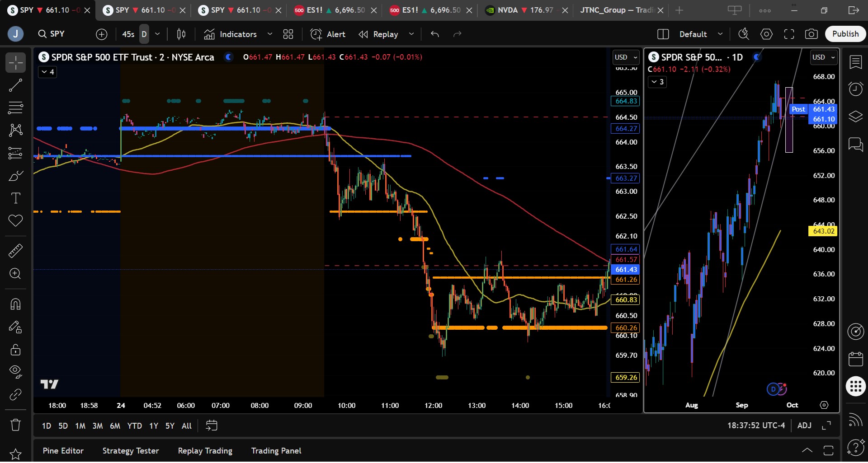Open the Replay Trading tab
This screenshot has width=868, height=463.
[205, 451]
